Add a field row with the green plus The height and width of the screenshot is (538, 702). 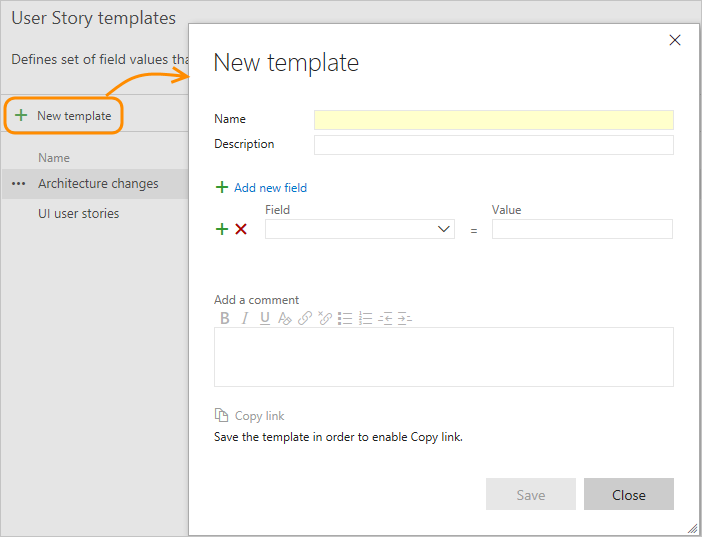222,229
